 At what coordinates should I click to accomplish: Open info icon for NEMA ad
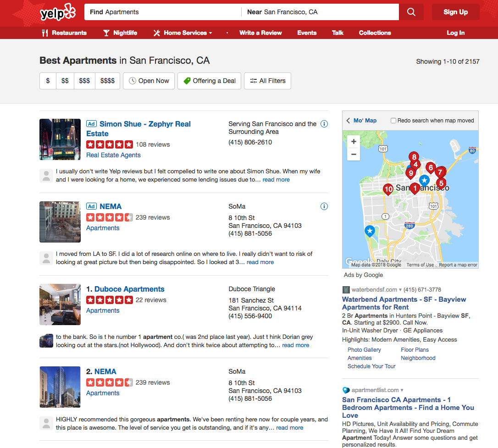tap(324, 206)
